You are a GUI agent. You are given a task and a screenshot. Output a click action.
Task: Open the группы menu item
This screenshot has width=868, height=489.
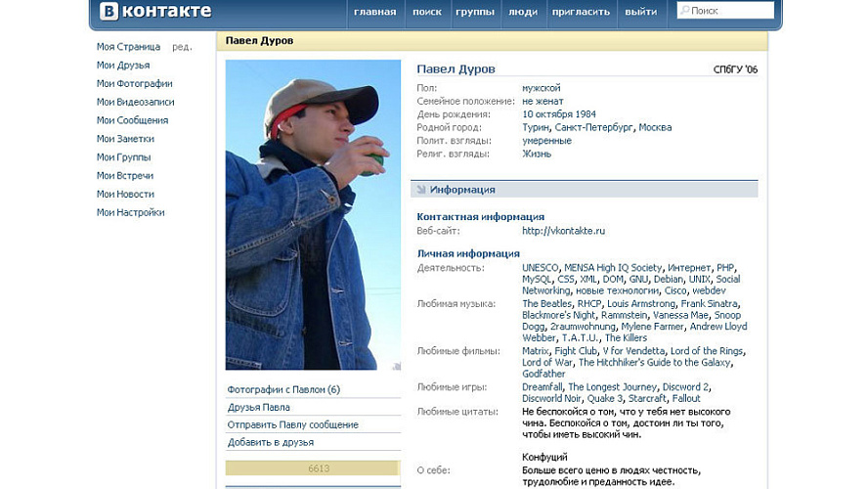point(475,12)
